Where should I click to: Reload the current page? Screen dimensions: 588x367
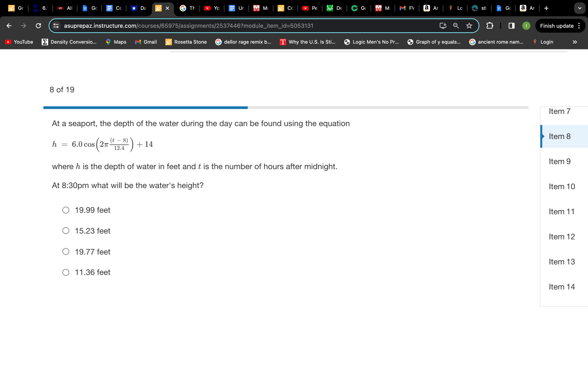click(x=38, y=26)
